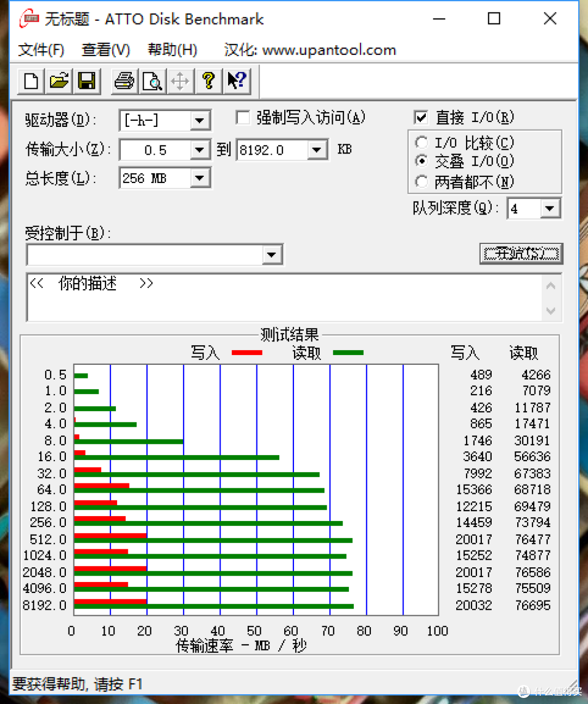Click the write value 20032

click(474, 605)
